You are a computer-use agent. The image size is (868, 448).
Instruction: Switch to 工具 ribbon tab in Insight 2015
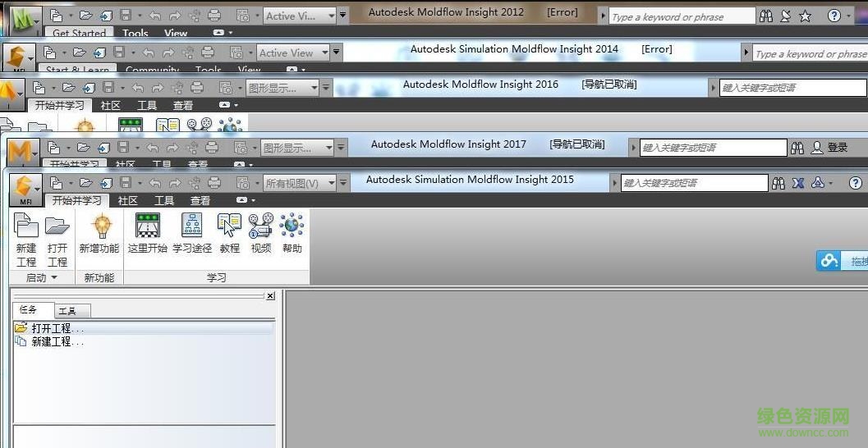164,201
